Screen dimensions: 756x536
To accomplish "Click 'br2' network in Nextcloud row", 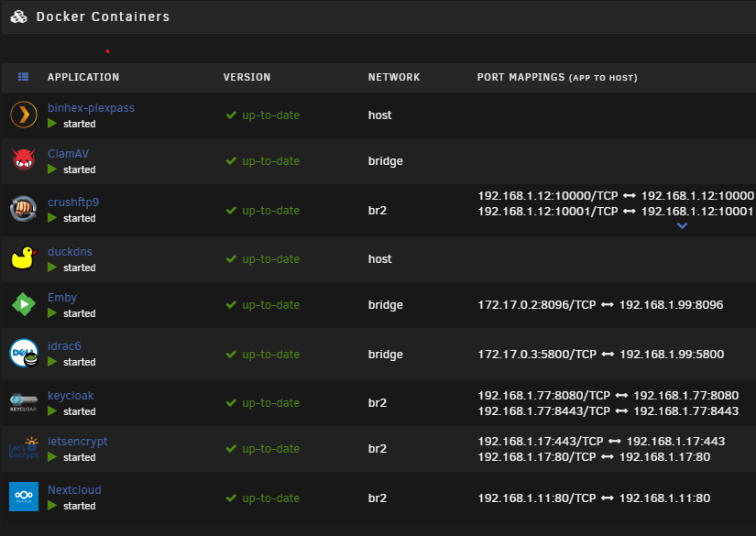I will [378, 498].
